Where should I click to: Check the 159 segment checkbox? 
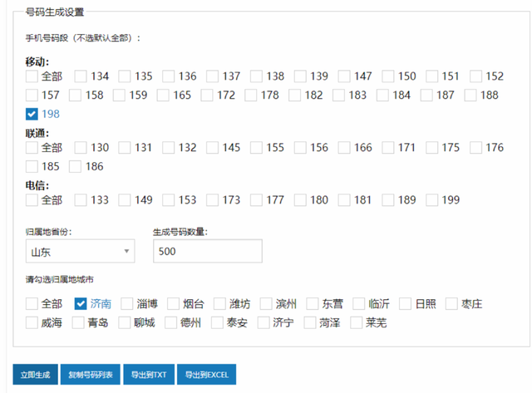pos(119,96)
